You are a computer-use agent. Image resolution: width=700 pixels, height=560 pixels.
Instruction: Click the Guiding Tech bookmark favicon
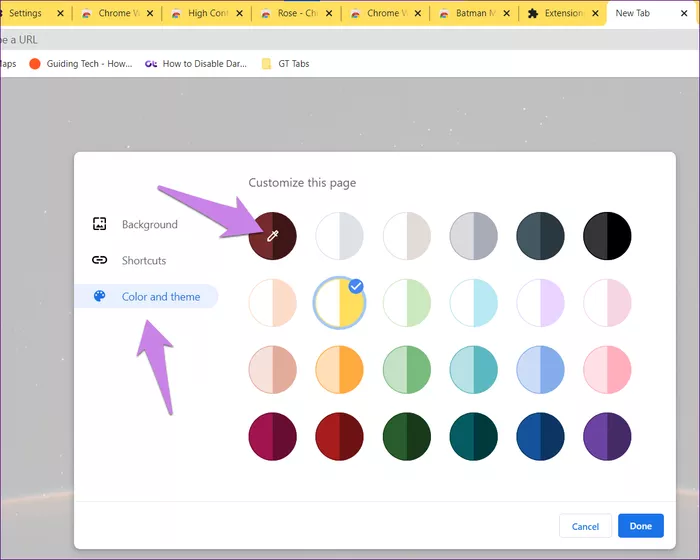(x=35, y=64)
